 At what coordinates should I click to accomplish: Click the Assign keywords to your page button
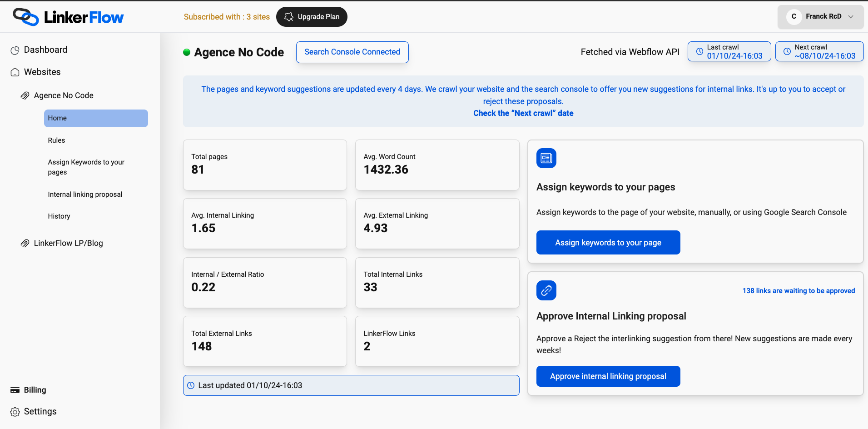(x=608, y=243)
